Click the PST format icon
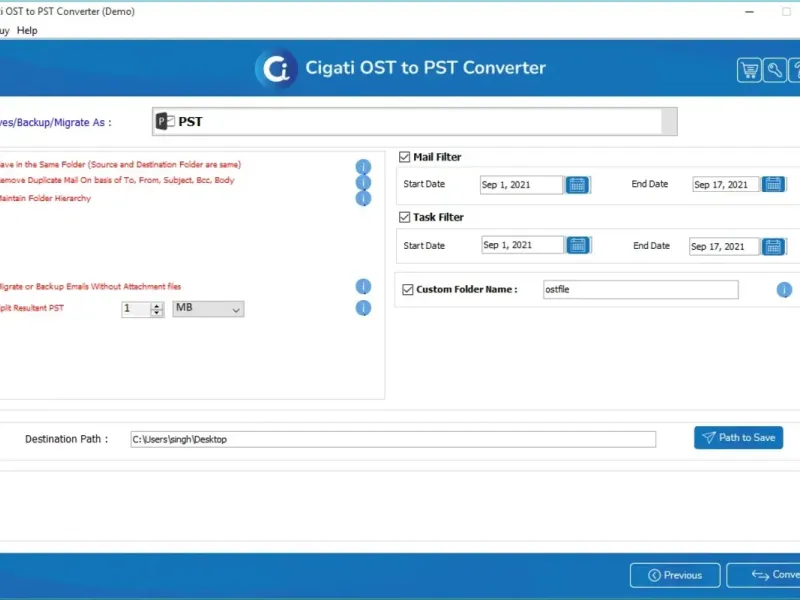 (x=165, y=121)
